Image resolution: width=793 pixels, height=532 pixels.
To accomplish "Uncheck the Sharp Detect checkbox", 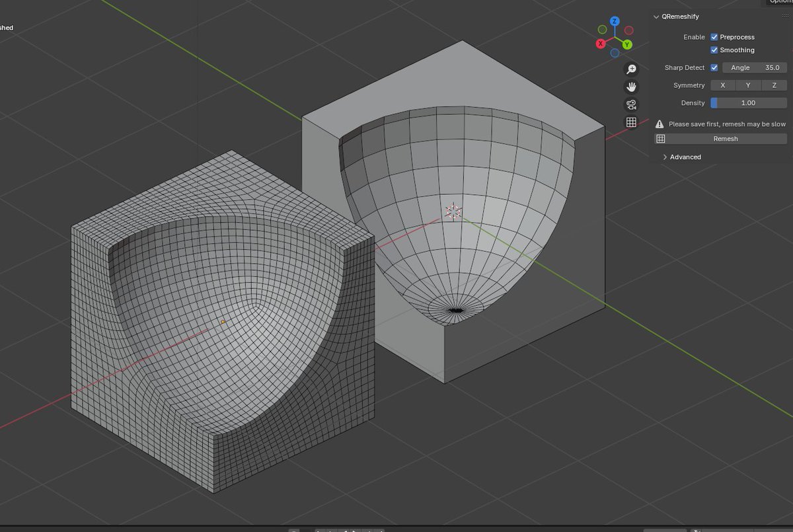I will [714, 67].
